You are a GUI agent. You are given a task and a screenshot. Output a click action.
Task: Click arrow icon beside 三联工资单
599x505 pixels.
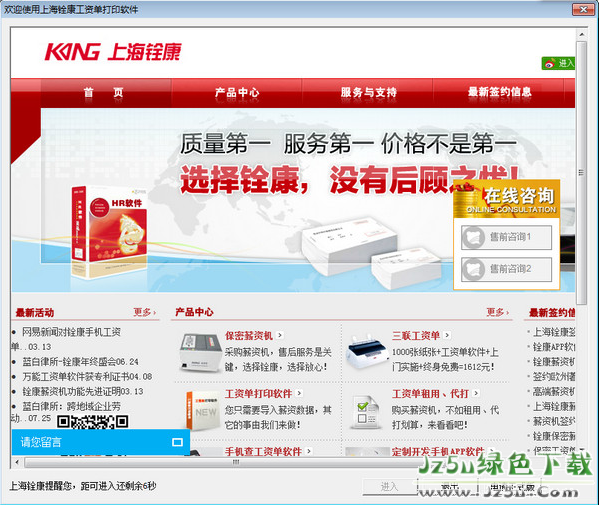pos(447,335)
